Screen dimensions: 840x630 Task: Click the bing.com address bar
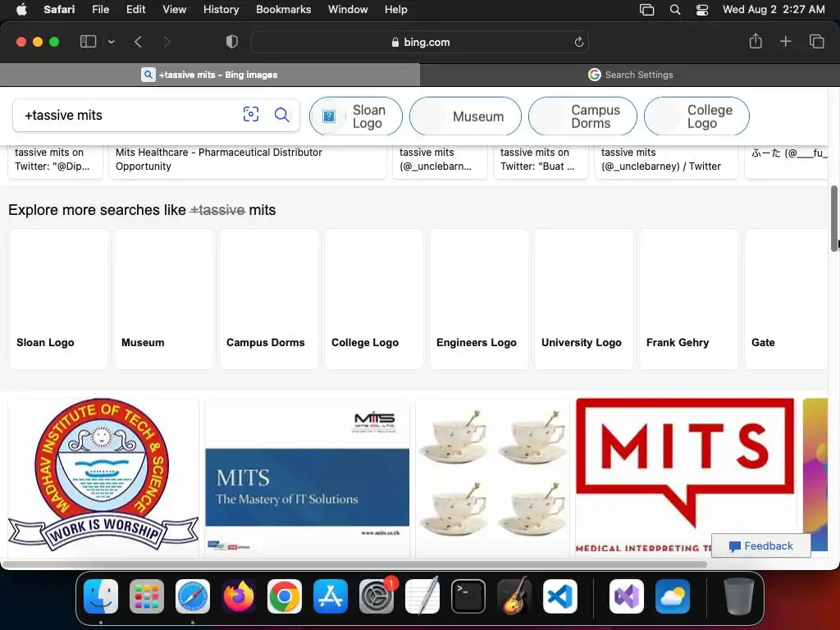420,42
